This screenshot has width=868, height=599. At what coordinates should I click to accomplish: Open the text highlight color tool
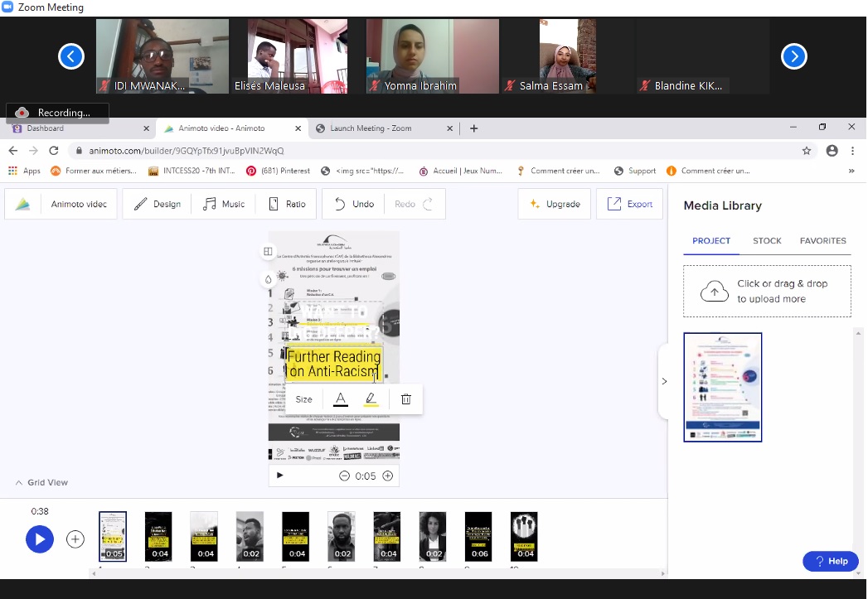[x=371, y=399]
